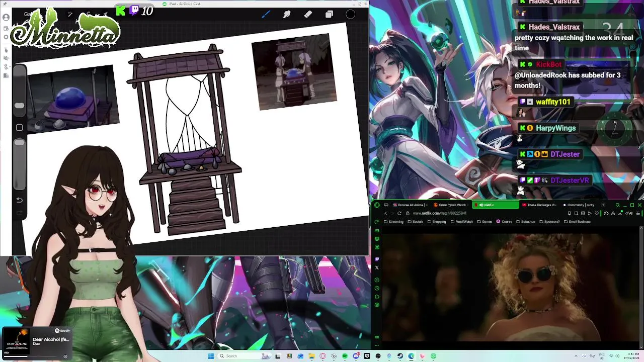Switch to the Netflix browser tab
644x362 pixels.
496,205
